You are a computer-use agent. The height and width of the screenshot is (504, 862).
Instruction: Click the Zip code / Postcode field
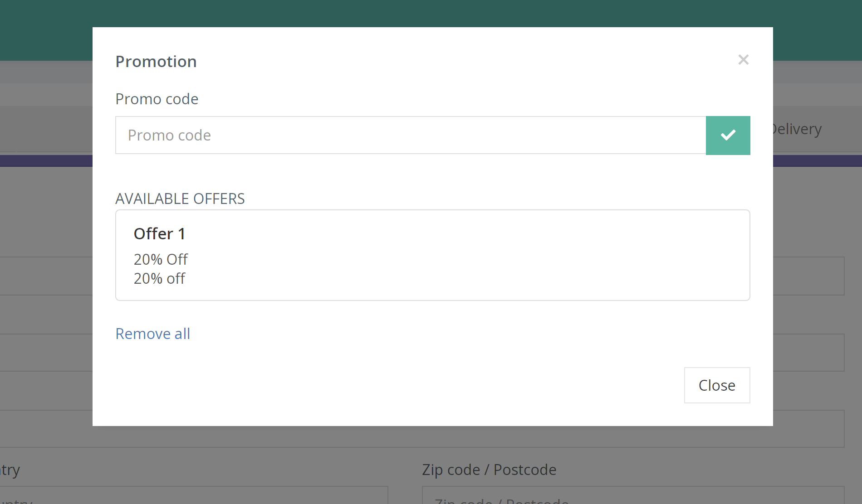coord(633,495)
